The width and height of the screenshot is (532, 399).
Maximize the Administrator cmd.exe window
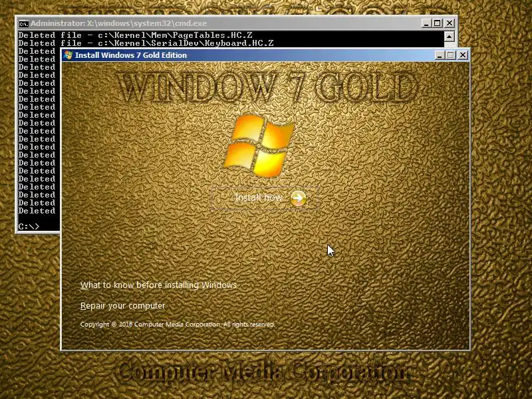click(x=438, y=23)
